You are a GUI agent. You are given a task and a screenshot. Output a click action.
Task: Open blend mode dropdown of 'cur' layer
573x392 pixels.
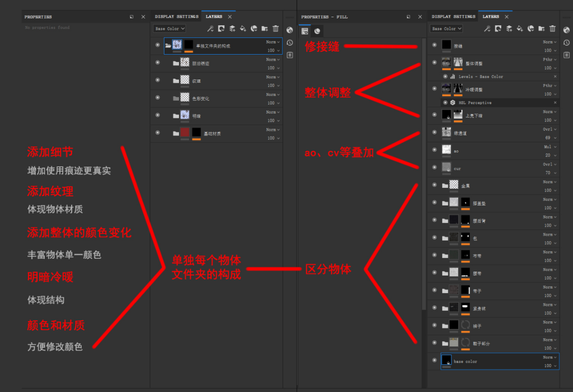tap(550, 164)
